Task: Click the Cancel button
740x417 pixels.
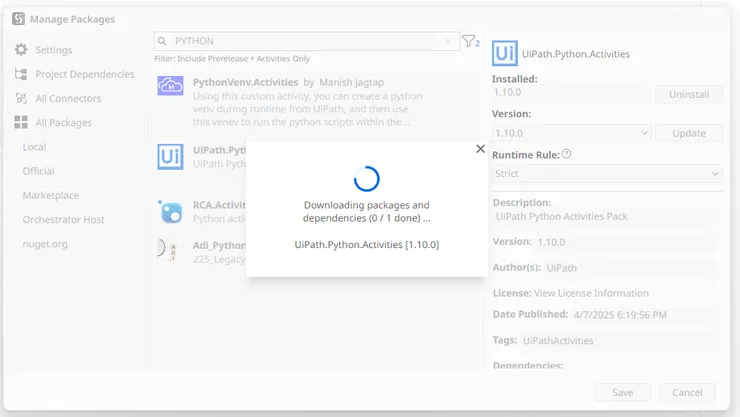Action: (x=687, y=392)
